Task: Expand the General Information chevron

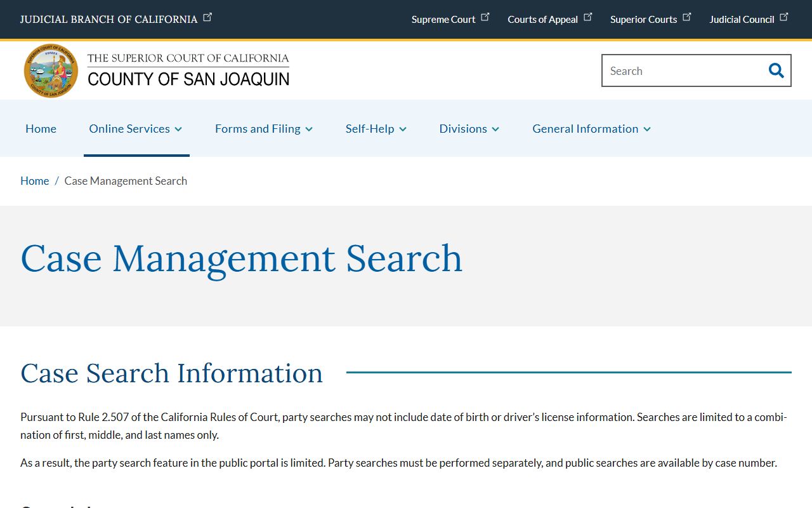Action: pyautogui.click(x=647, y=129)
